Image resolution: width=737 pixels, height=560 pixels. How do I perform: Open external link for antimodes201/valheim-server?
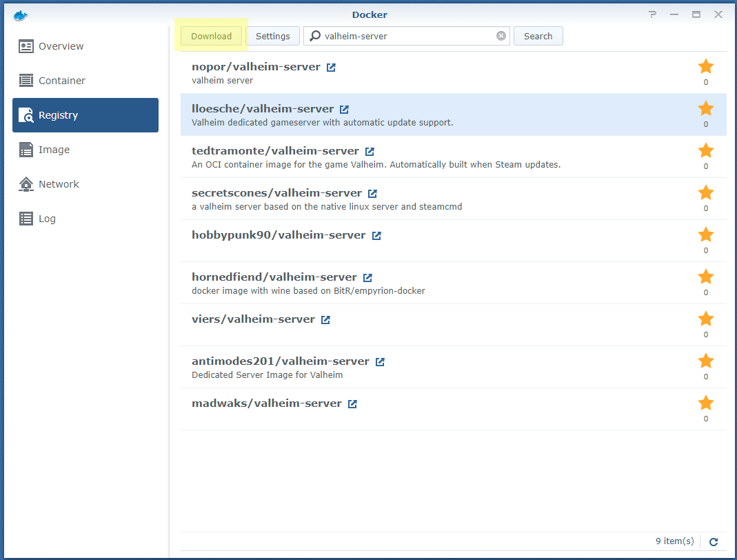pos(380,361)
